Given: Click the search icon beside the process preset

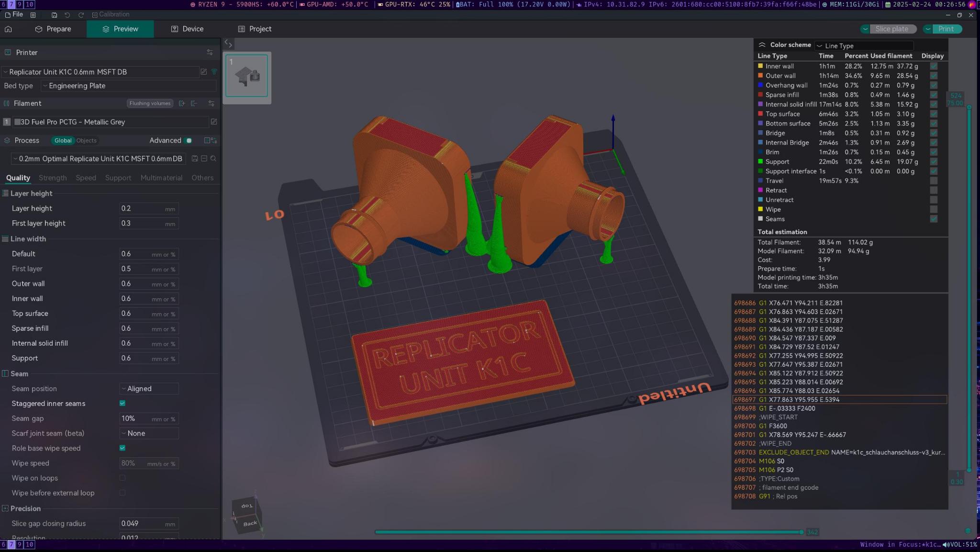Looking at the screenshot, I should [x=213, y=158].
